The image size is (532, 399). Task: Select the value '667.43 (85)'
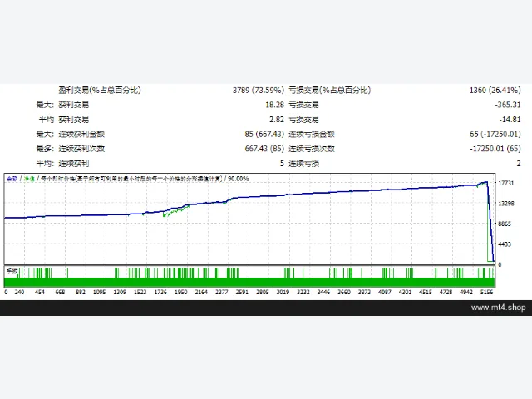pyautogui.click(x=264, y=149)
